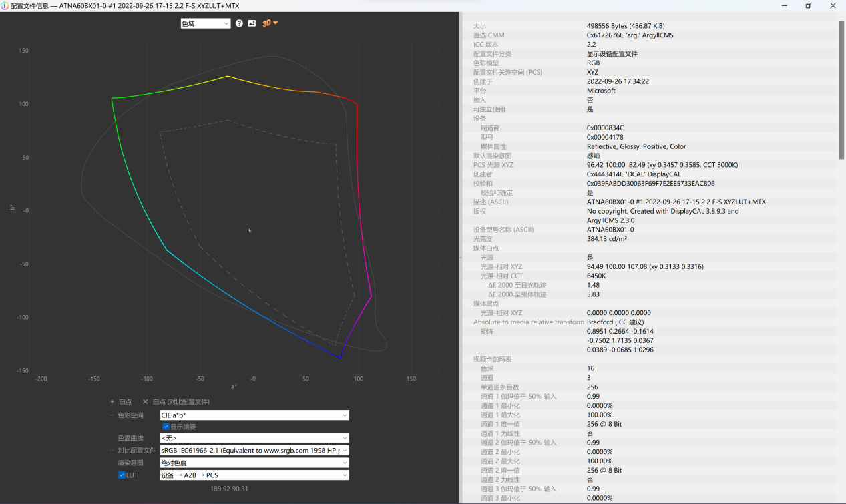
Task: Click the DisplayCAL info icon in title bar
Action: [5, 5]
